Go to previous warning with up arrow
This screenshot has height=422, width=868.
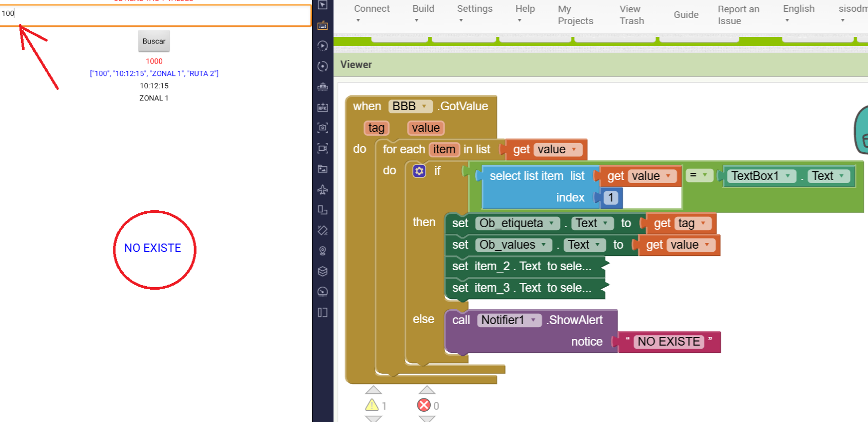click(x=373, y=390)
